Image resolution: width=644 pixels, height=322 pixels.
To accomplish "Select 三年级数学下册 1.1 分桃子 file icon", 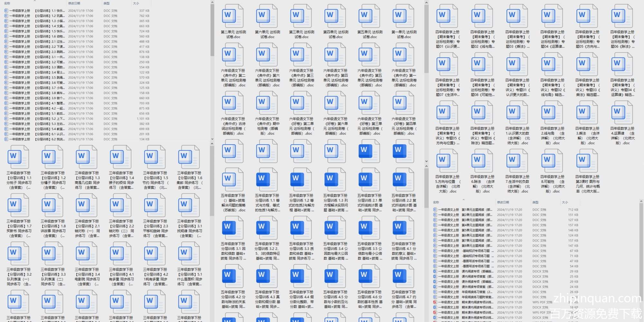I will pos(18,157).
